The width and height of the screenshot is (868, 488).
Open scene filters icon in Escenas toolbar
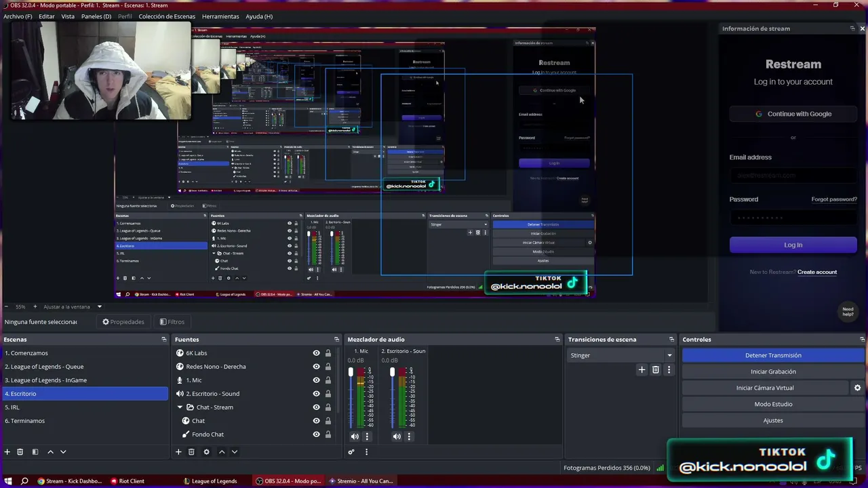coord(35,452)
